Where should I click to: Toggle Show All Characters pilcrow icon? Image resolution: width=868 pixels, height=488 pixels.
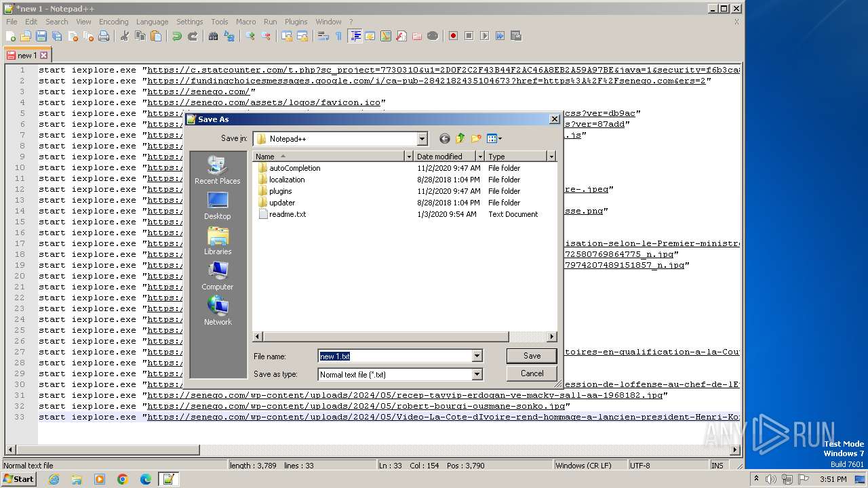pos(338,36)
